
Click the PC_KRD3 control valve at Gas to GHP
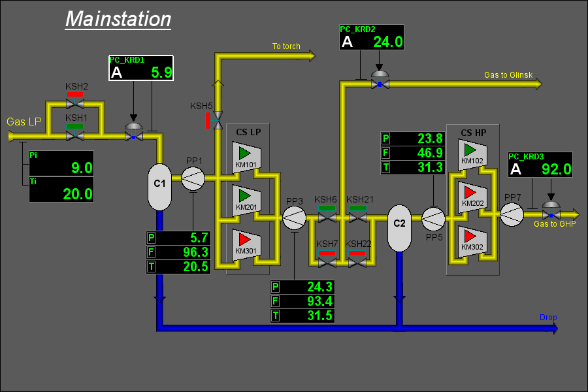tap(551, 212)
